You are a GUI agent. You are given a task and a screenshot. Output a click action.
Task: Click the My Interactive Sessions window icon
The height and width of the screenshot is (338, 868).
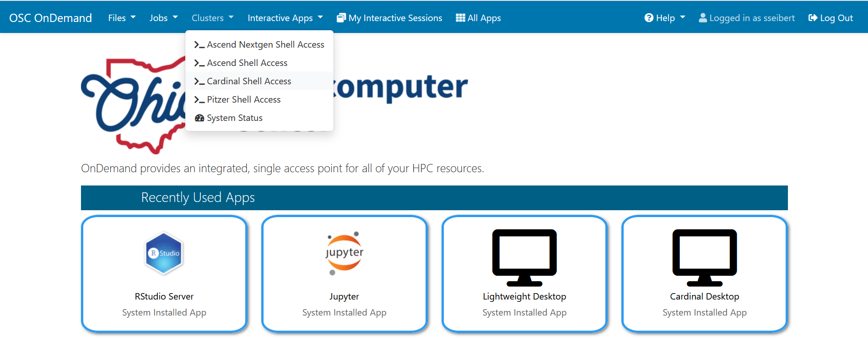click(341, 18)
